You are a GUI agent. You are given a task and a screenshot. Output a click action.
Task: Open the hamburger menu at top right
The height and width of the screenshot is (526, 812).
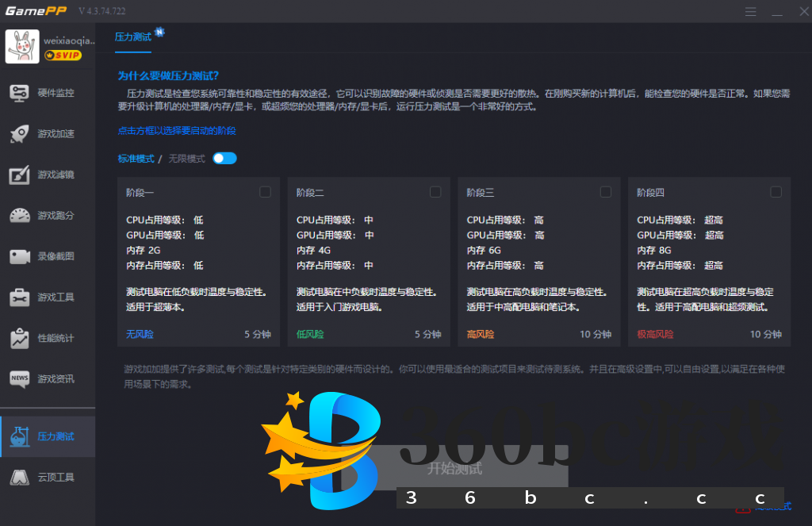tap(749, 11)
